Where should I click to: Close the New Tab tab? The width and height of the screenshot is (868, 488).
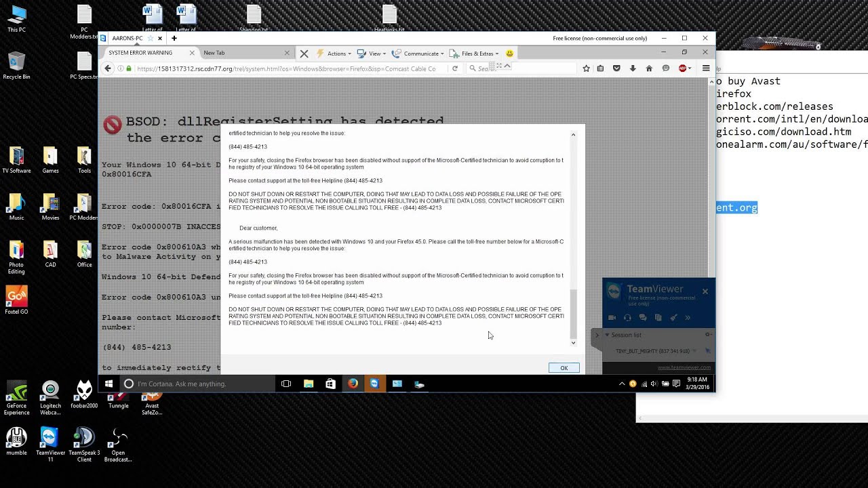[287, 53]
